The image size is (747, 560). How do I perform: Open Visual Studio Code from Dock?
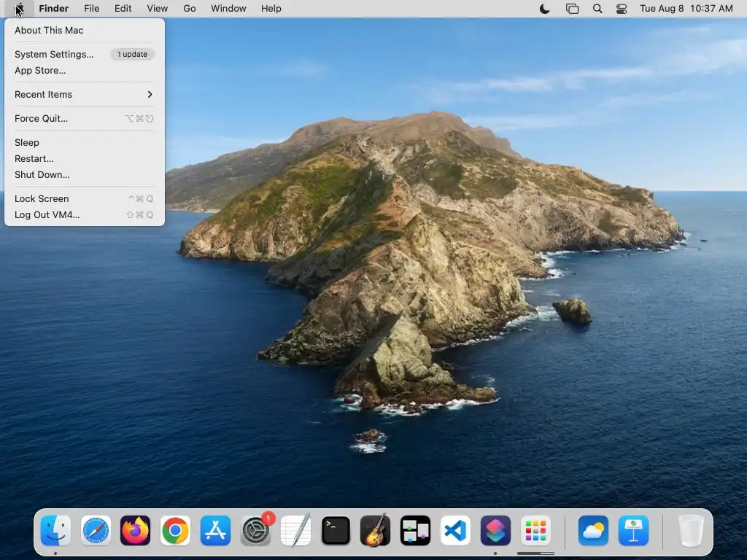pyautogui.click(x=455, y=531)
